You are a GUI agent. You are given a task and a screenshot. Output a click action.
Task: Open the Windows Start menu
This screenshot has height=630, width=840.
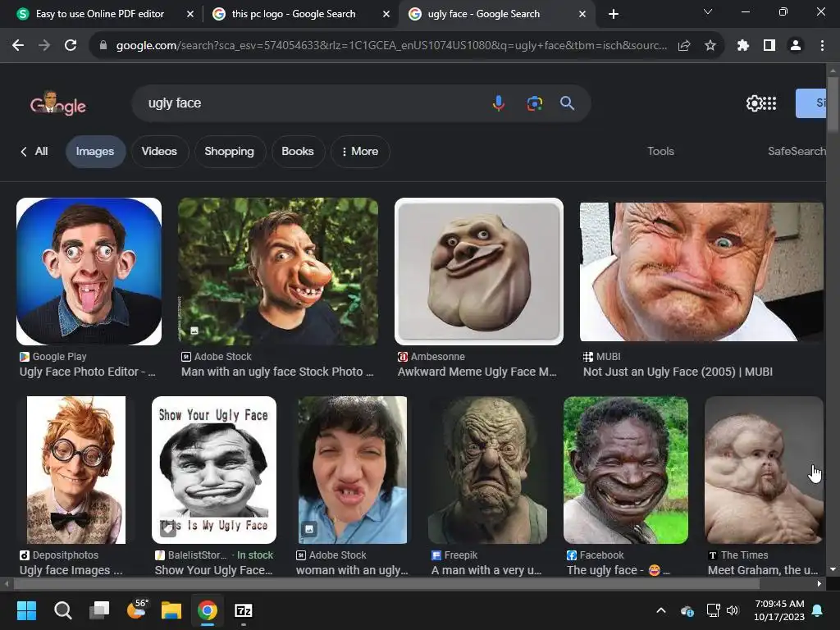click(x=26, y=610)
